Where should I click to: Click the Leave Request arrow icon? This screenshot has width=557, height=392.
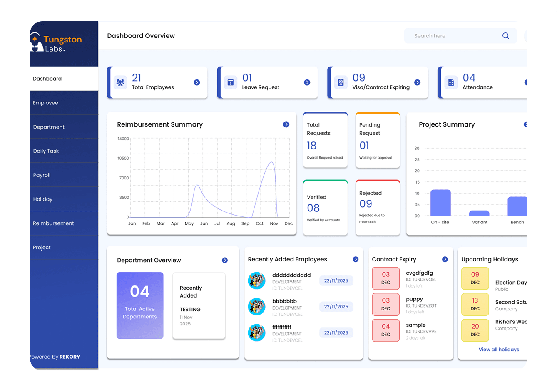307,82
